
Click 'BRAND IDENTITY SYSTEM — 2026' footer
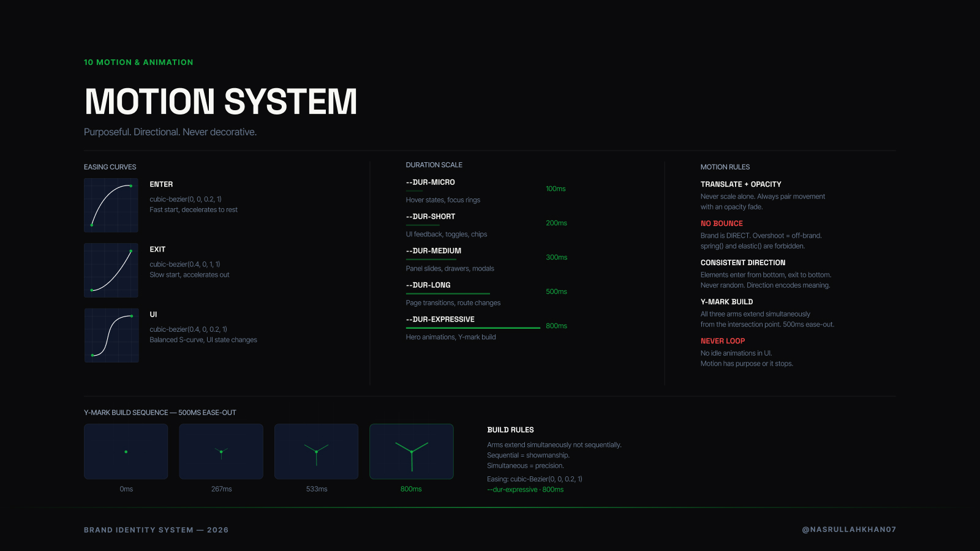pyautogui.click(x=156, y=530)
